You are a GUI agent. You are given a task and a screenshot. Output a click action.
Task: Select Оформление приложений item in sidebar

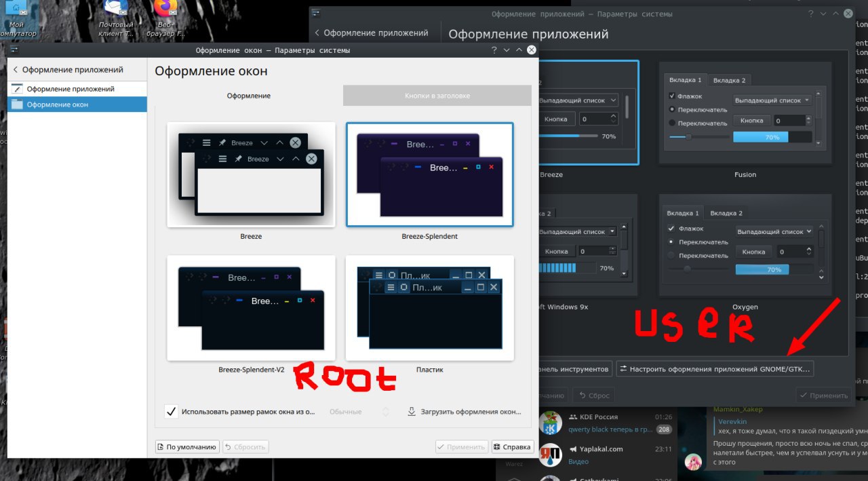(77, 89)
